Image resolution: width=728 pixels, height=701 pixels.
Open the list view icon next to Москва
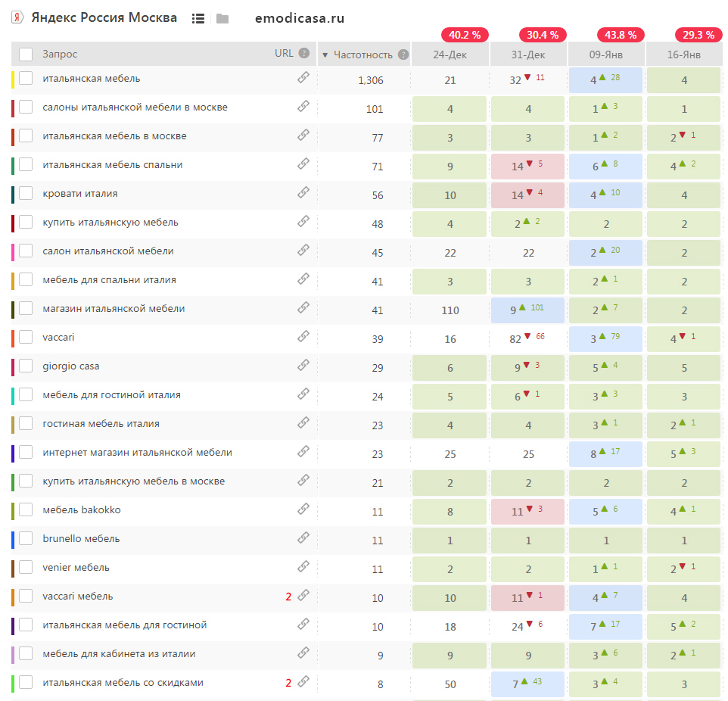(x=198, y=19)
